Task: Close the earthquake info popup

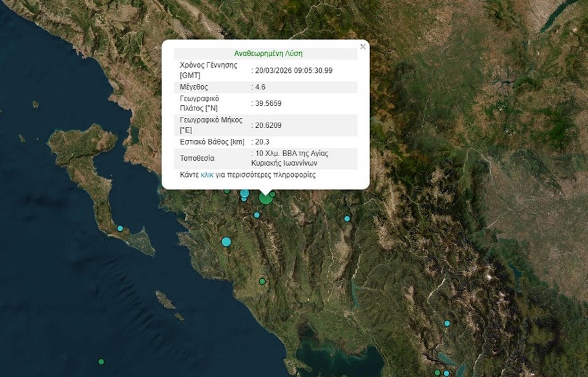Action: (362, 46)
